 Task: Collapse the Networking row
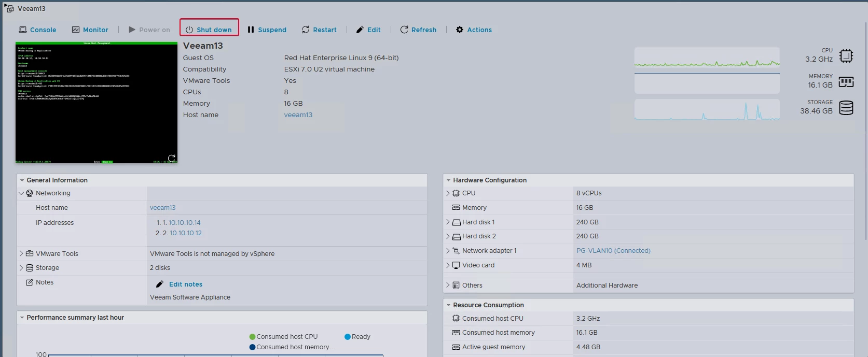click(21, 193)
